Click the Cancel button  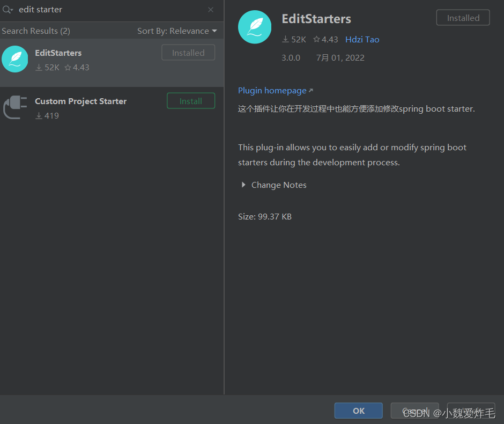(414, 411)
